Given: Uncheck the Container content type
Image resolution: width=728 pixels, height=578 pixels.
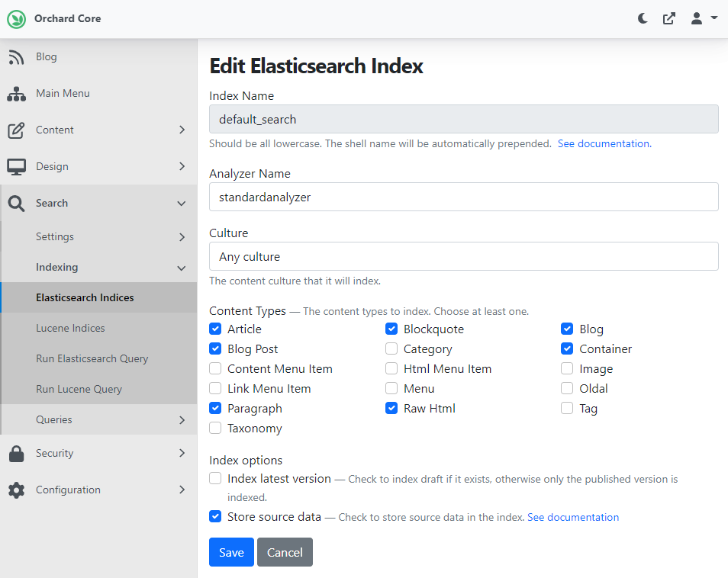Looking at the screenshot, I should click(567, 348).
